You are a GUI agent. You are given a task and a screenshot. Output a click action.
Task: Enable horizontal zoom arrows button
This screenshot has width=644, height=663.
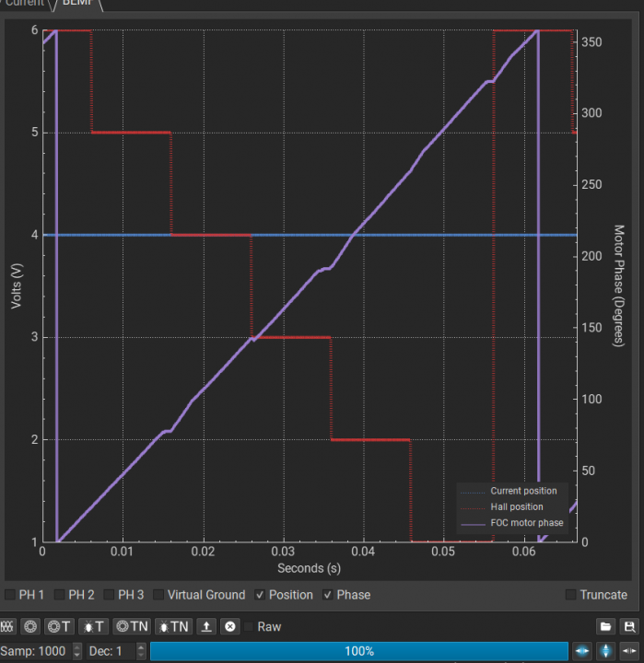[x=582, y=651]
